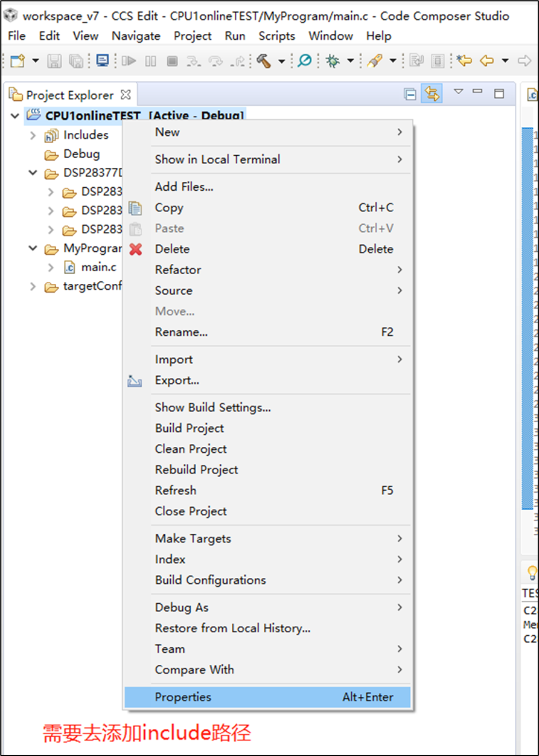The width and height of the screenshot is (539, 756).
Task: Choose Refresh in context menu
Action: pyautogui.click(x=268, y=490)
